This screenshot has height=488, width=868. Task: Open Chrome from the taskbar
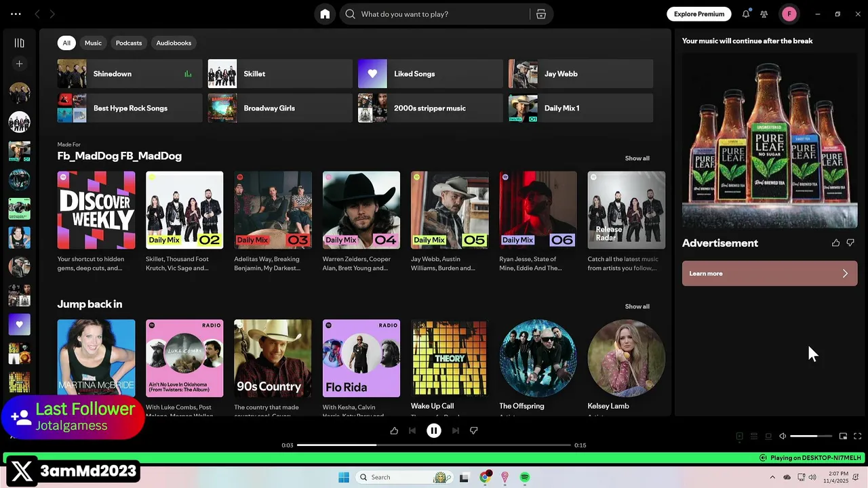click(x=485, y=477)
